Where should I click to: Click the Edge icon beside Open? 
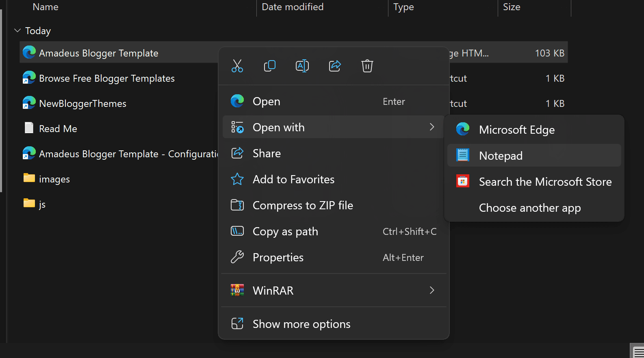pos(237,101)
